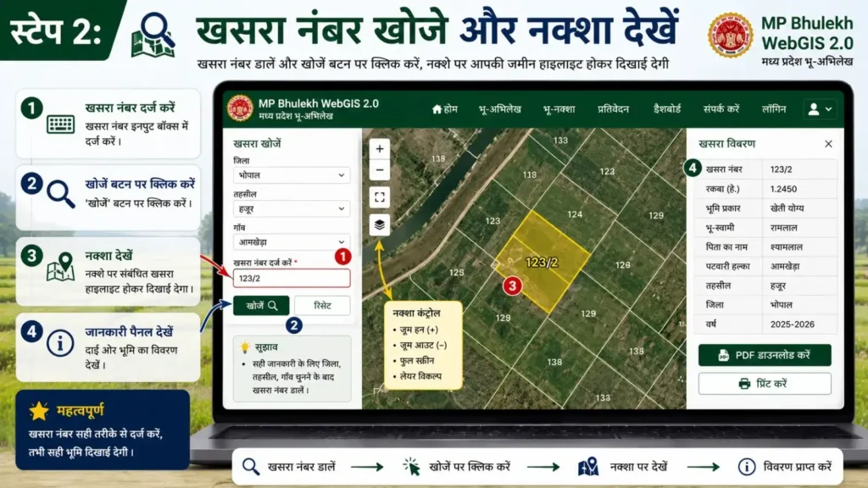Open the डैशबोर्ड menu item

coord(667,109)
